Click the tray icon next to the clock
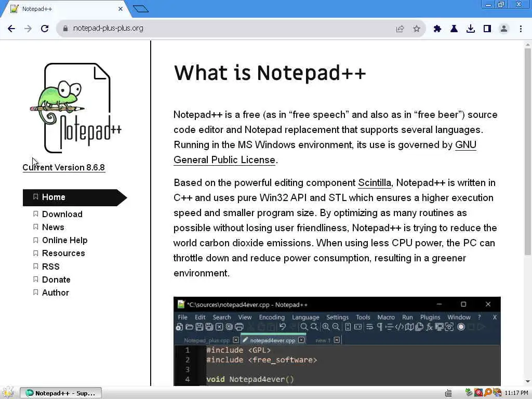This screenshot has height=399, width=532. [x=497, y=393]
